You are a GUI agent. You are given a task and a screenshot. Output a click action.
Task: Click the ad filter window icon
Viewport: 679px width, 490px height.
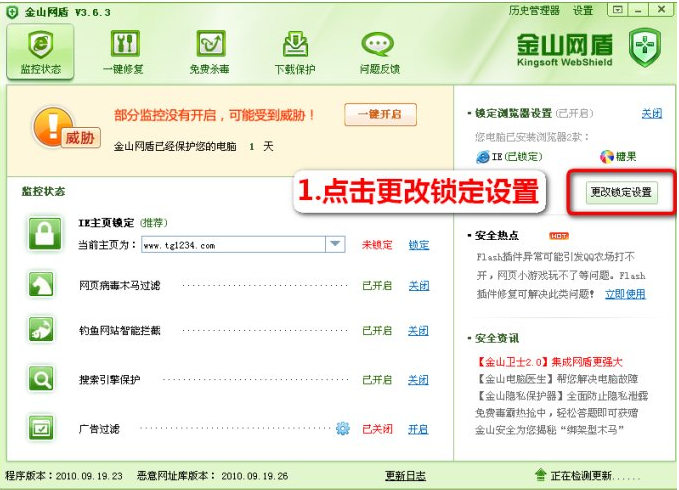pos(41,428)
